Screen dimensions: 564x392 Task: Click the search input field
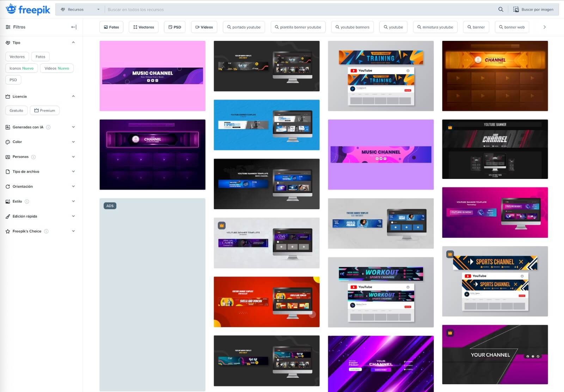(x=247, y=10)
